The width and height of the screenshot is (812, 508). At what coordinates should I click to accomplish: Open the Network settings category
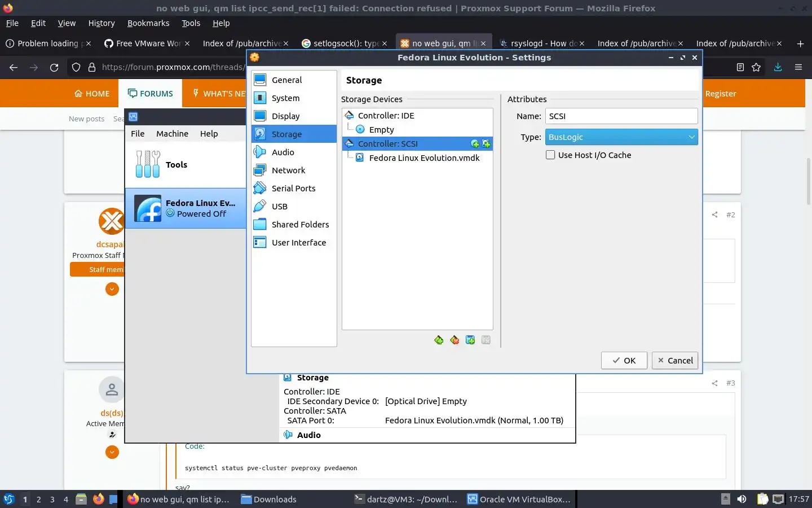click(294, 170)
